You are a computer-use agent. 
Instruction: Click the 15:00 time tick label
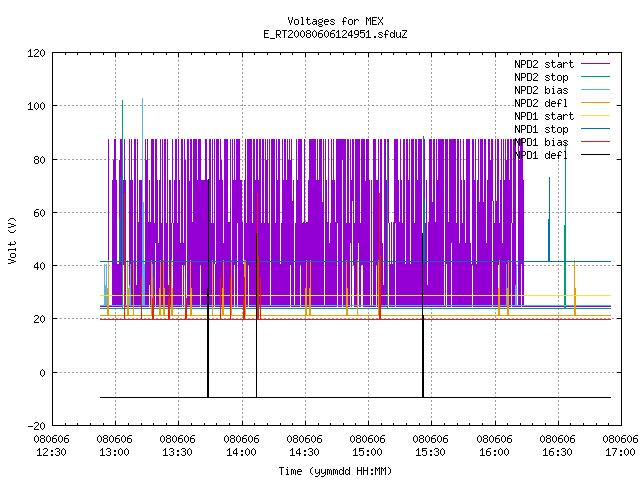tap(367, 453)
